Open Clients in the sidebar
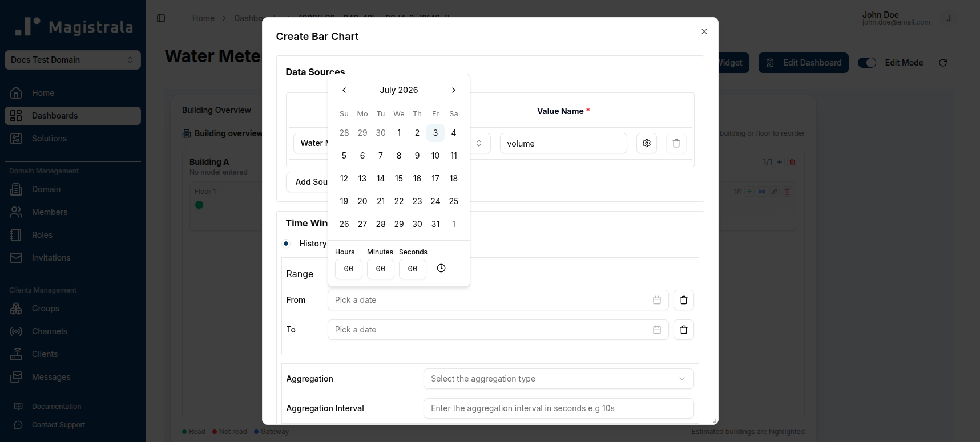The image size is (980, 442). coord(72,354)
